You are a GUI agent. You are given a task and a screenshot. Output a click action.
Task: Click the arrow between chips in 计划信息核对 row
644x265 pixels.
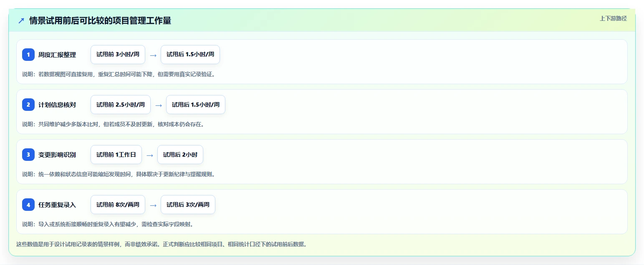[x=159, y=105]
